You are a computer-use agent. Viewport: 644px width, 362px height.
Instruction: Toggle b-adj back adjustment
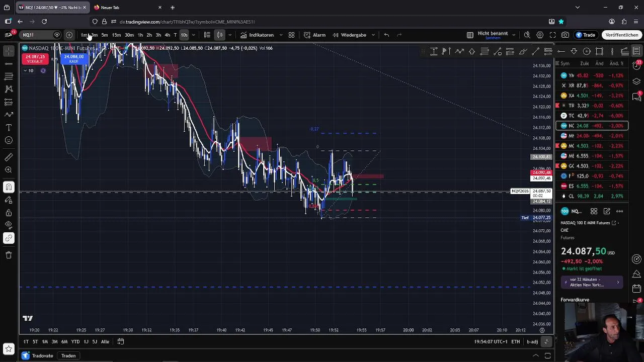tap(532, 342)
